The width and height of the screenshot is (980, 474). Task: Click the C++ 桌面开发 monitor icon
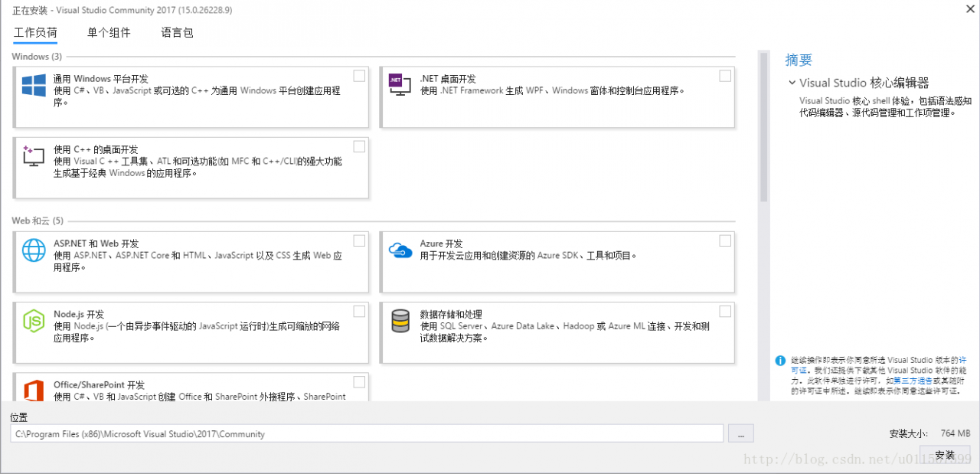click(x=34, y=156)
